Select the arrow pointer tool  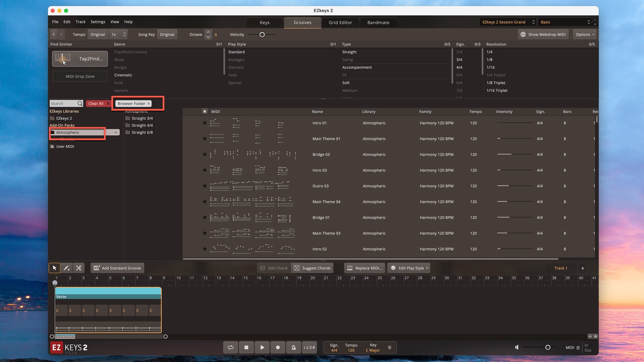[54, 268]
